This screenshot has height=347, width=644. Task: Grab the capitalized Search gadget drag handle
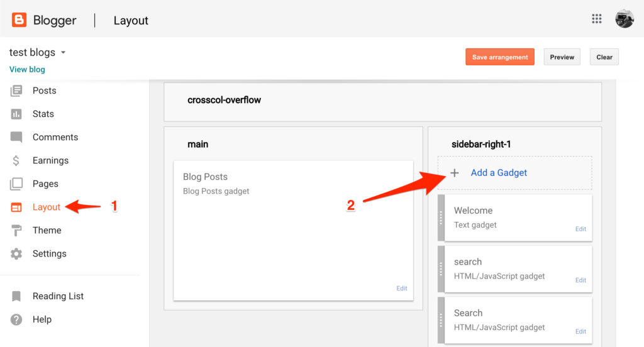(441, 321)
